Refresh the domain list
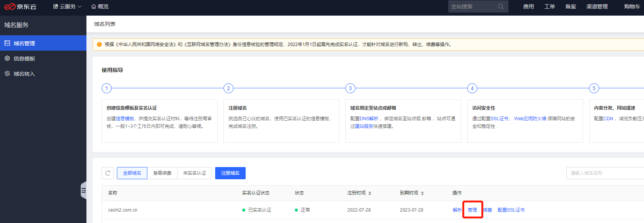This screenshot has height=223, width=644. tap(108, 173)
